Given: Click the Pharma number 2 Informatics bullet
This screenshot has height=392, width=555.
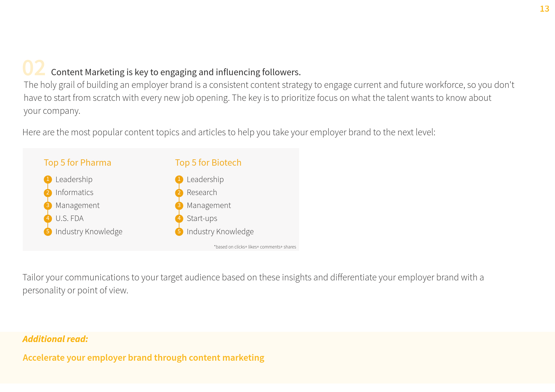Looking at the screenshot, I should click(48, 193).
